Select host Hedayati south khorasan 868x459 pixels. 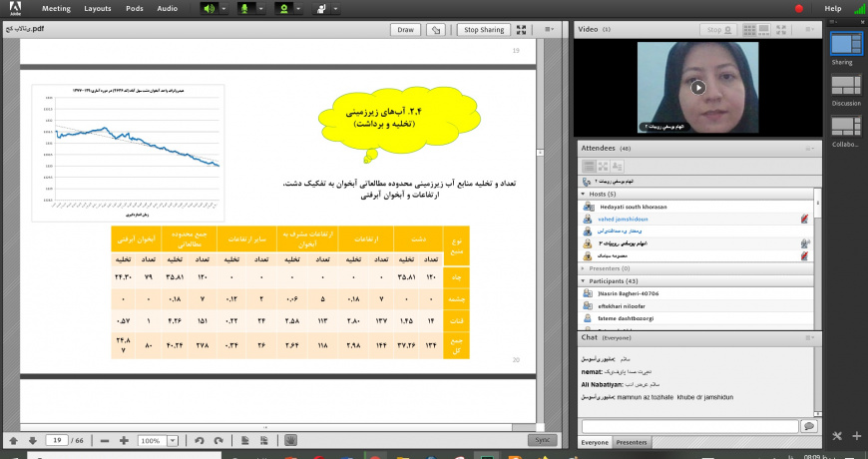coord(695,207)
